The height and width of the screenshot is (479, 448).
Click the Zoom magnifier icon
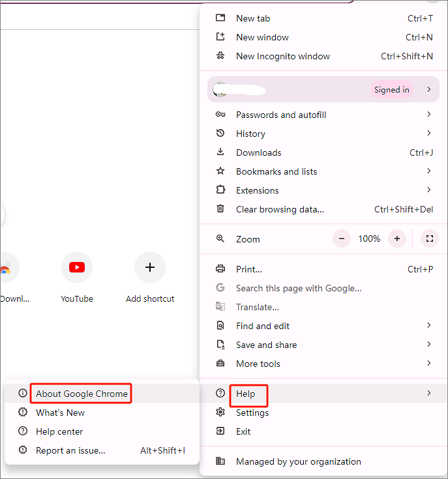[x=220, y=239]
